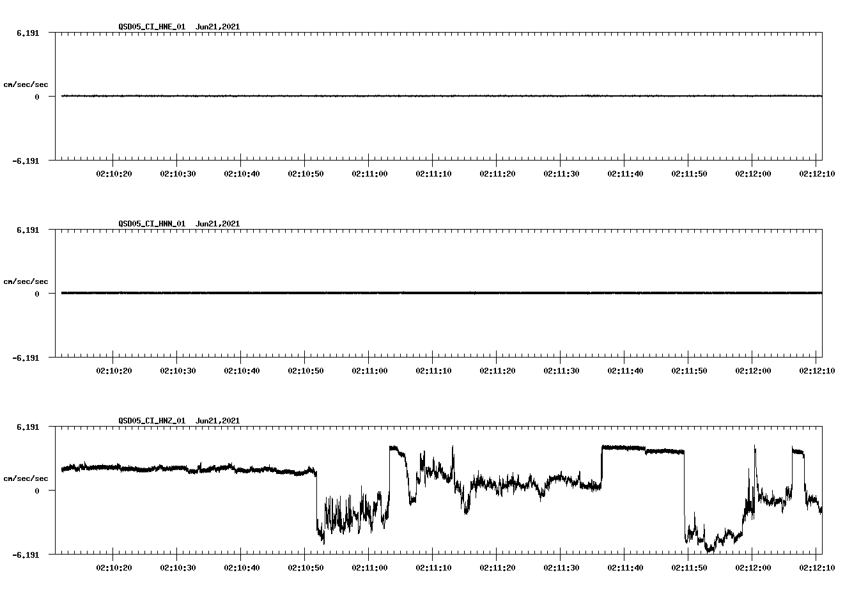Click the 0 axis label of HNN chart
Image resolution: width=868 pixels, height=591 pixels.
pyautogui.click(x=37, y=294)
